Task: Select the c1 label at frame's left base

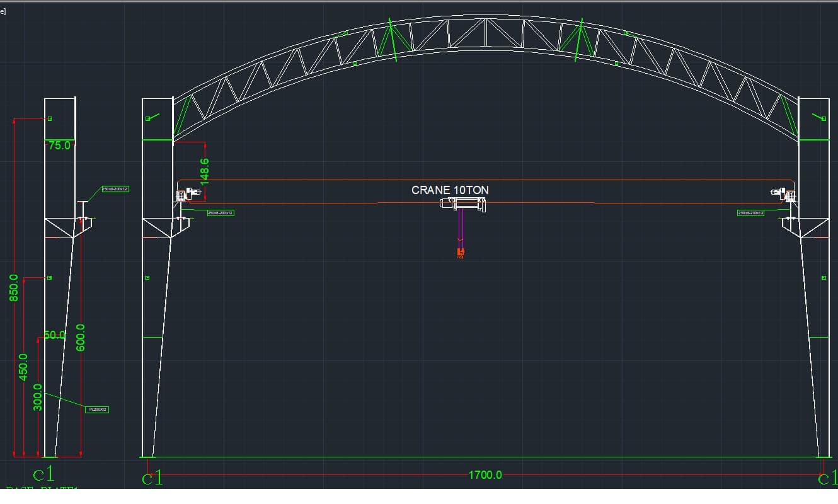Action: [152, 478]
